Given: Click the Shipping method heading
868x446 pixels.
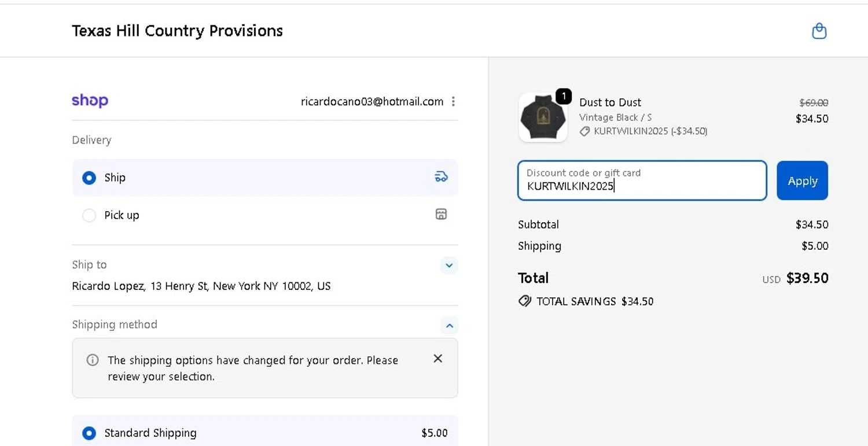Looking at the screenshot, I should (115, 325).
